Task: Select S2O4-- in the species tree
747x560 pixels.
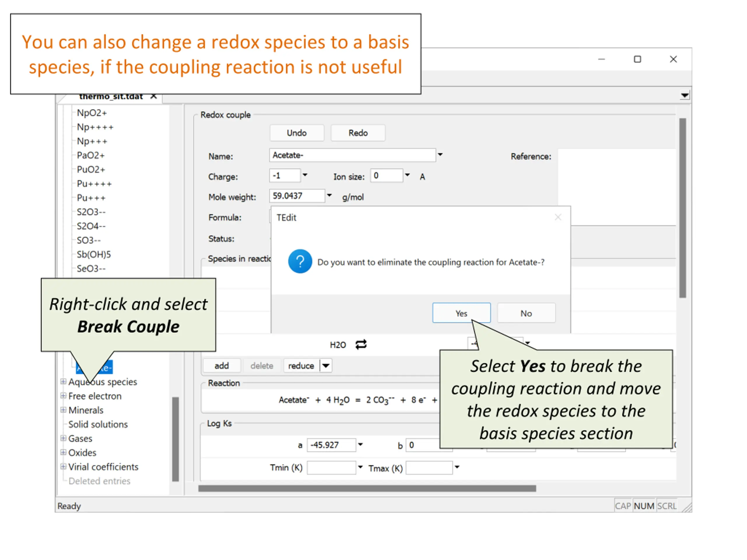Action: (x=91, y=226)
